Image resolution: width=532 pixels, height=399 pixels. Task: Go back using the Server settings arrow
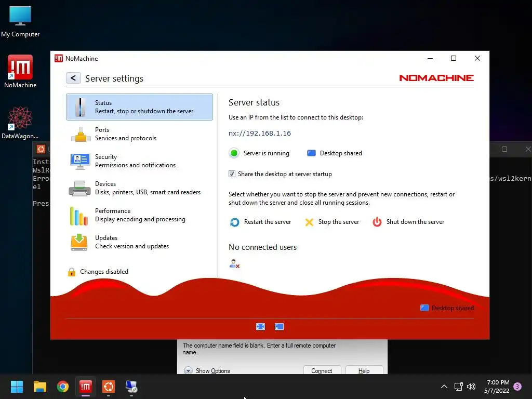coord(73,78)
